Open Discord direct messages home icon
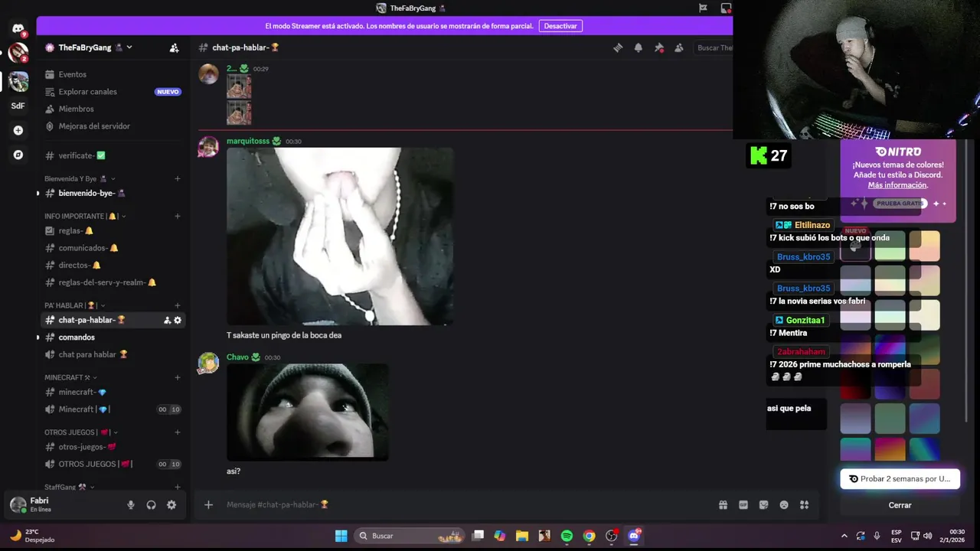980x551 pixels. pos(18,28)
